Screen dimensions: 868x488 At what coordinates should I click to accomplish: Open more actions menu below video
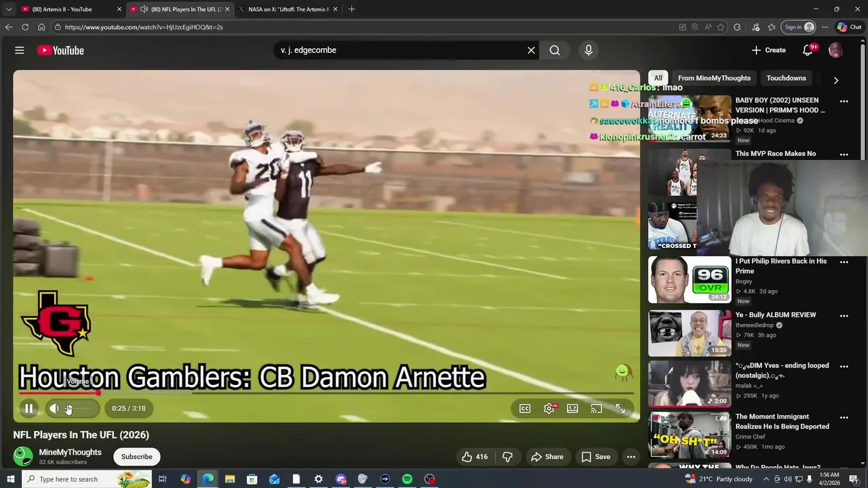tap(631, 457)
